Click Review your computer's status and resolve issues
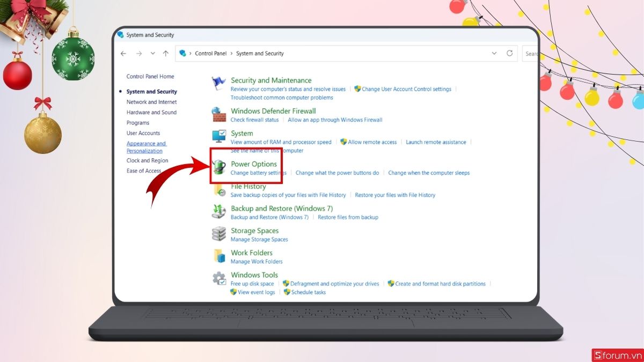Viewport: 644px width, 362px height. 288,89
